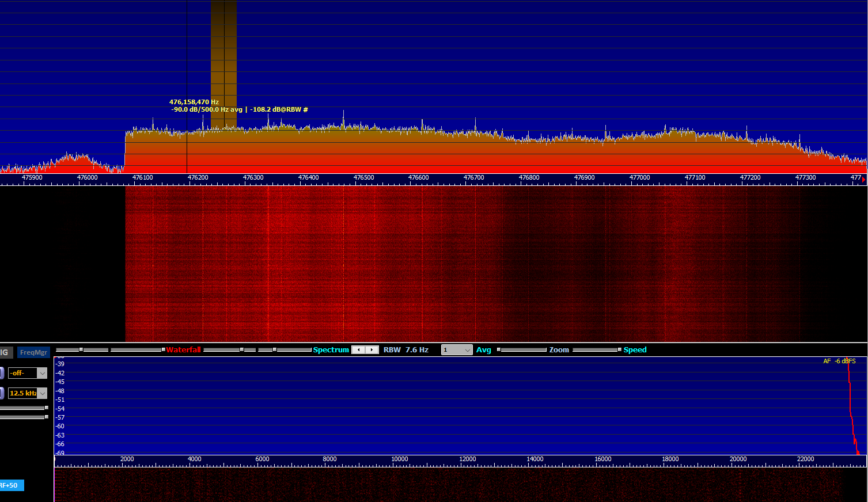The width and height of the screenshot is (868, 502).
Task: Open the 12.5 kHz dropdown
Action: 27,393
